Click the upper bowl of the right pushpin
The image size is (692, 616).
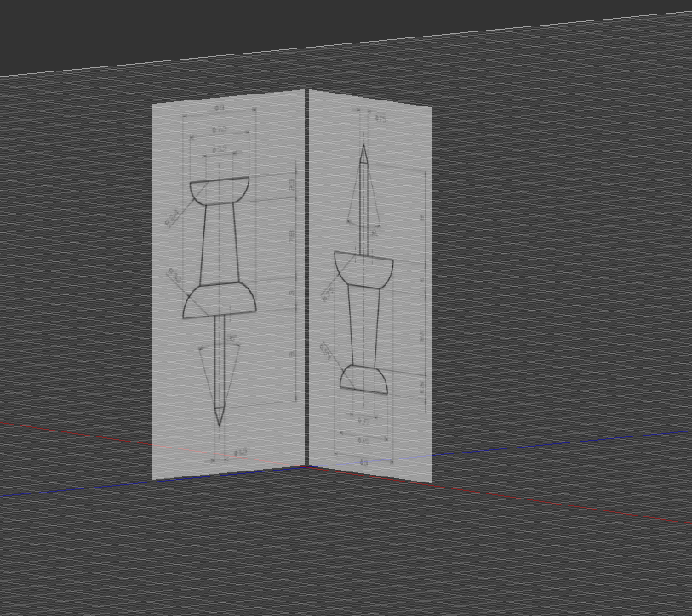pyautogui.click(x=363, y=271)
